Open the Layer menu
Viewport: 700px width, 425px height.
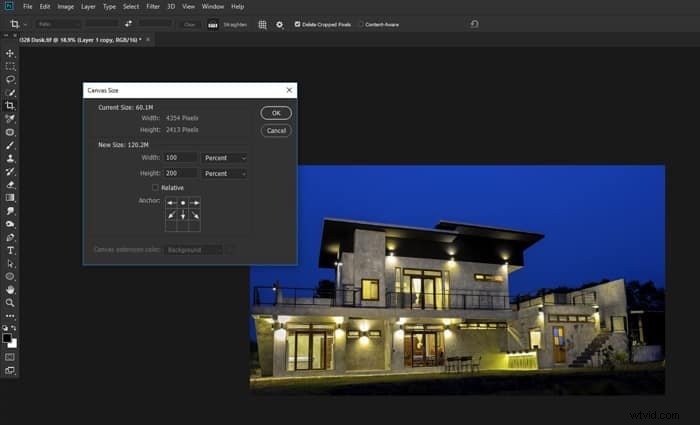[88, 7]
